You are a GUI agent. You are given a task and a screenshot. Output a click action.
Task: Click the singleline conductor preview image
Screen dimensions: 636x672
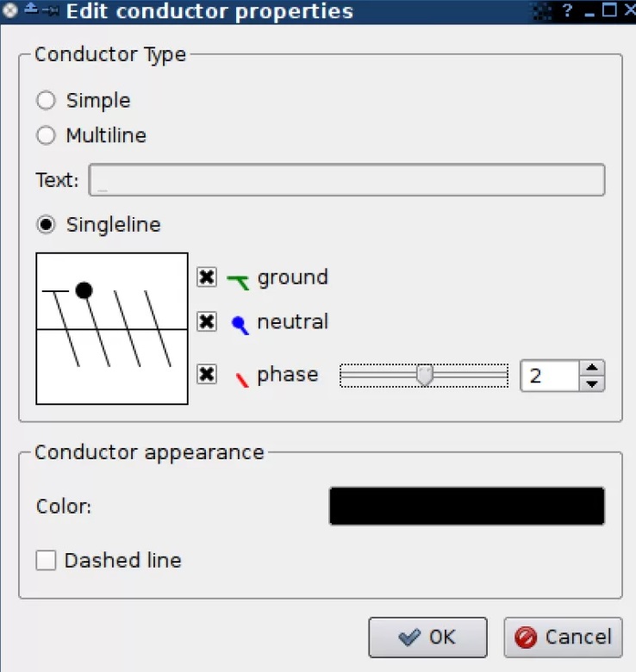point(112,328)
